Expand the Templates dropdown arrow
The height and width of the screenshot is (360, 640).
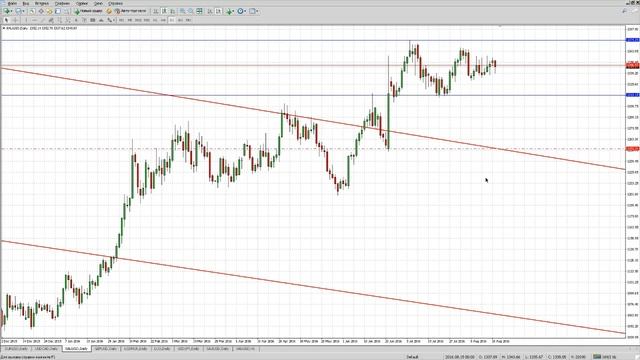[x=257, y=11]
